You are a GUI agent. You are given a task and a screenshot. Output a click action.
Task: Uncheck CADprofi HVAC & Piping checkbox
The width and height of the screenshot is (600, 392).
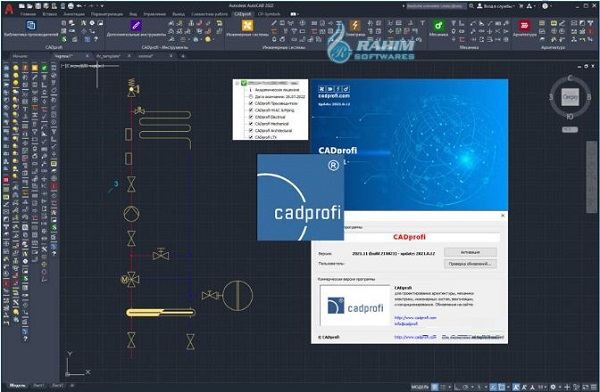[251, 110]
